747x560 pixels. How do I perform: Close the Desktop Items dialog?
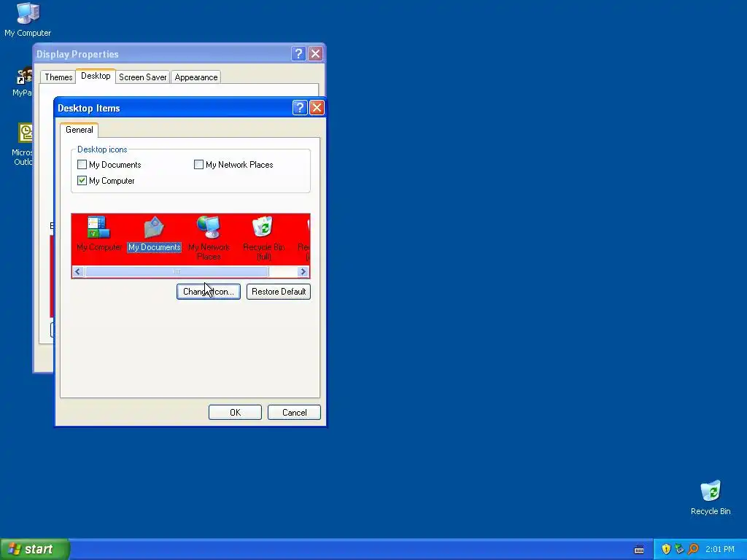pos(317,108)
